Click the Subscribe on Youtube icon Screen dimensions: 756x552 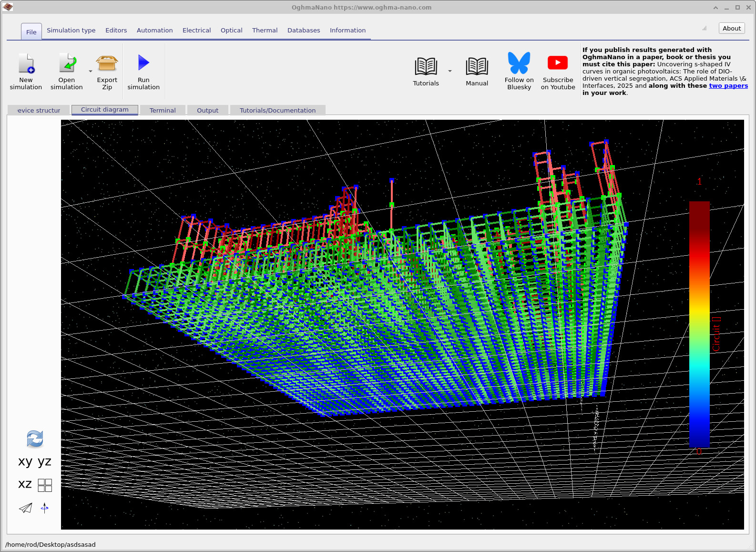coord(558,63)
